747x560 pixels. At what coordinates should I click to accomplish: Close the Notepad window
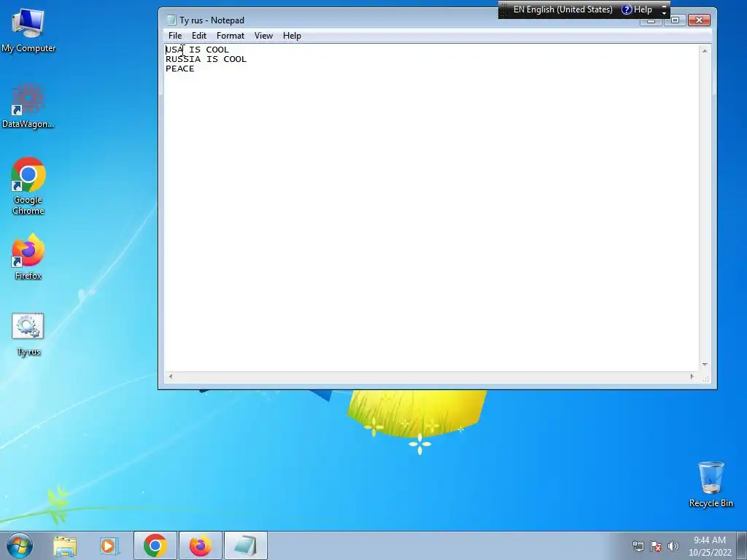(x=699, y=20)
